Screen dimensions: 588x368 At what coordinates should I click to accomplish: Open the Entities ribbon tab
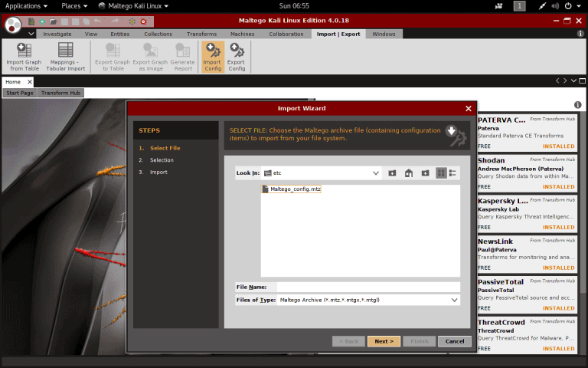tap(119, 34)
